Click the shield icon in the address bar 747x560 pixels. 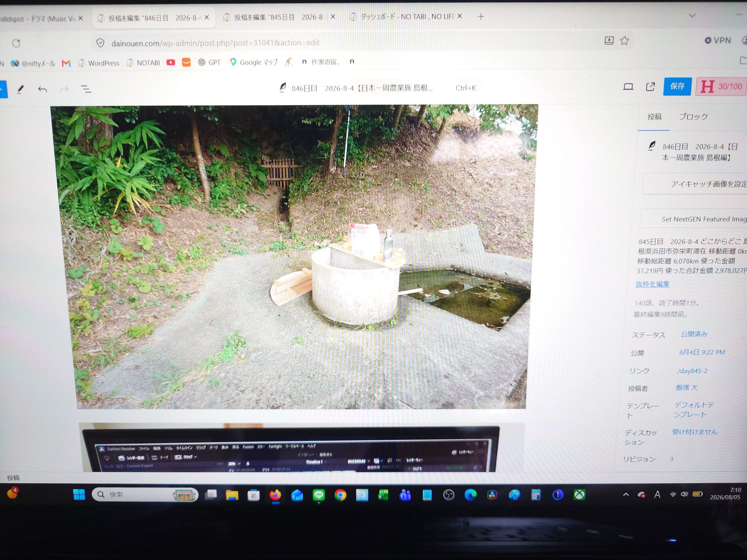(x=100, y=43)
